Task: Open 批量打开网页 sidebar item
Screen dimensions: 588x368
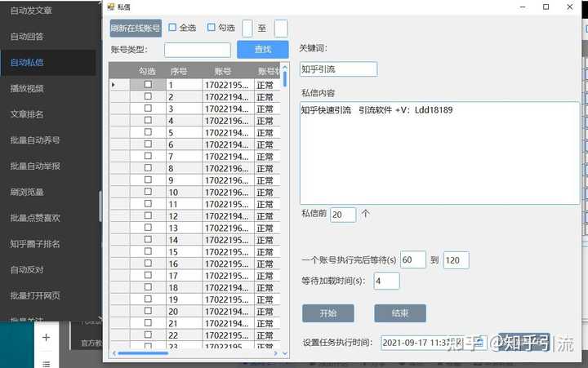Action: coord(35,295)
